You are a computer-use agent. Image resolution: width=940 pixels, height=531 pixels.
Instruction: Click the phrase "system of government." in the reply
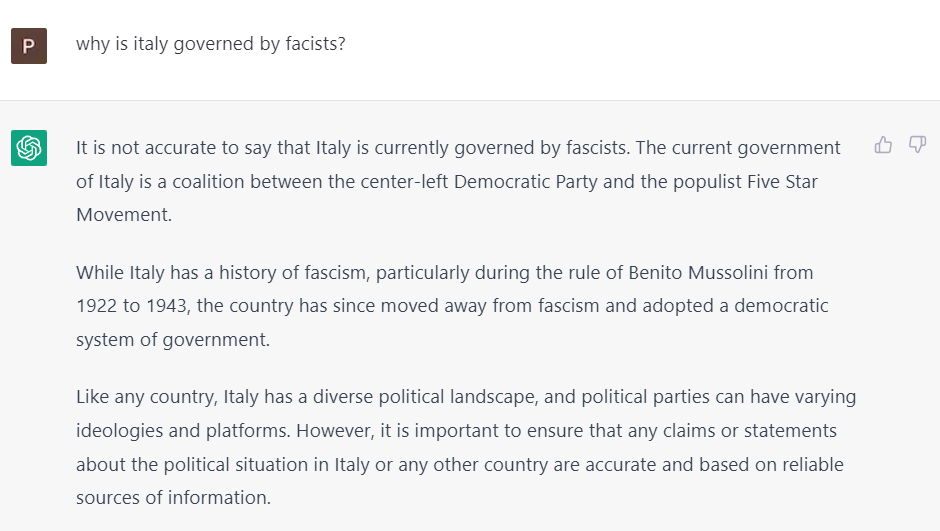click(x=173, y=340)
